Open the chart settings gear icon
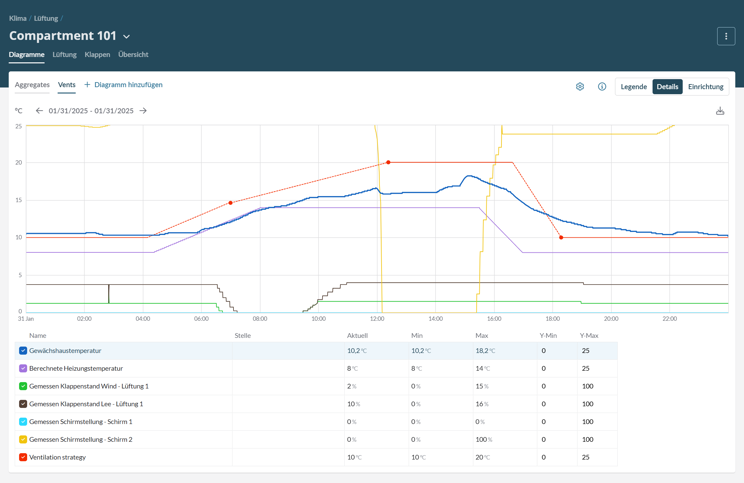This screenshot has height=483, width=744. click(x=580, y=87)
